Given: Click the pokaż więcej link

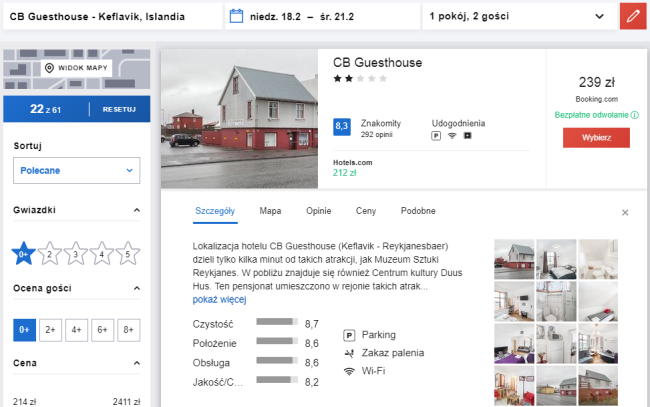Looking at the screenshot, I should (219, 299).
